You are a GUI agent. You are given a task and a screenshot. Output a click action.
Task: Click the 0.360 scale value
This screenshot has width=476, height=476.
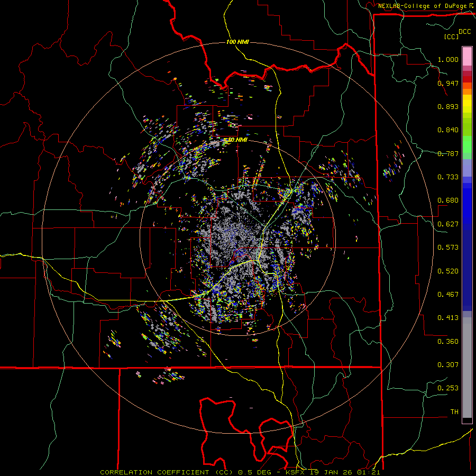(448, 342)
